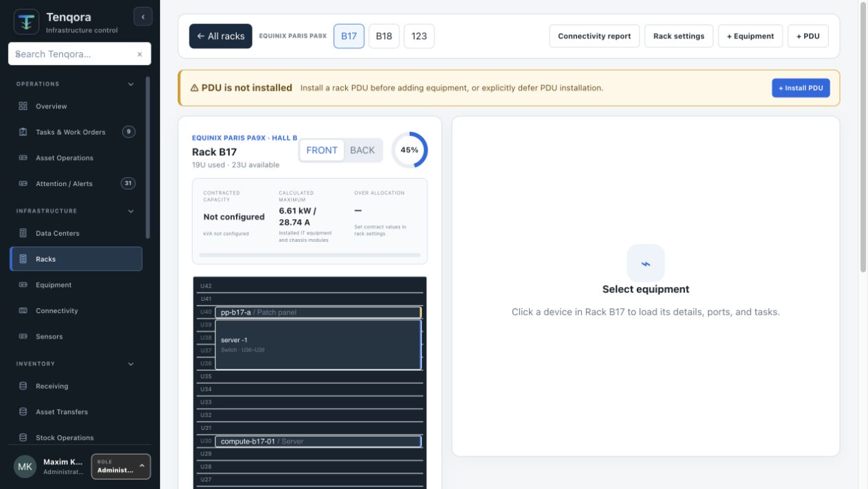Click the Attention / Alerts sidebar icon
The width and height of the screenshot is (868, 489).
coord(23,183)
